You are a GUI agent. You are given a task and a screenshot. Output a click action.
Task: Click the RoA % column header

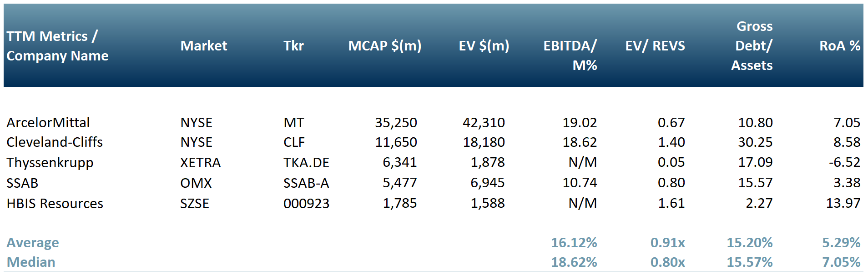coord(839,45)
